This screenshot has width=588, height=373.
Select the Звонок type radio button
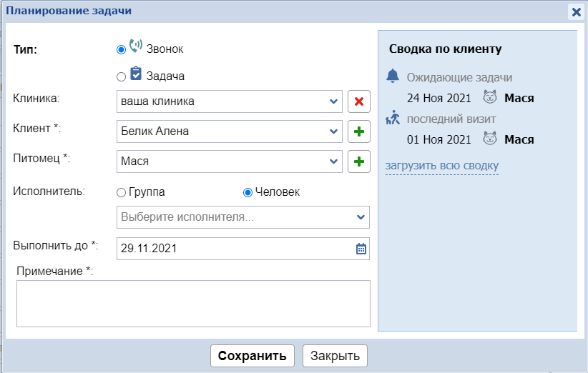tap(121, 49)
